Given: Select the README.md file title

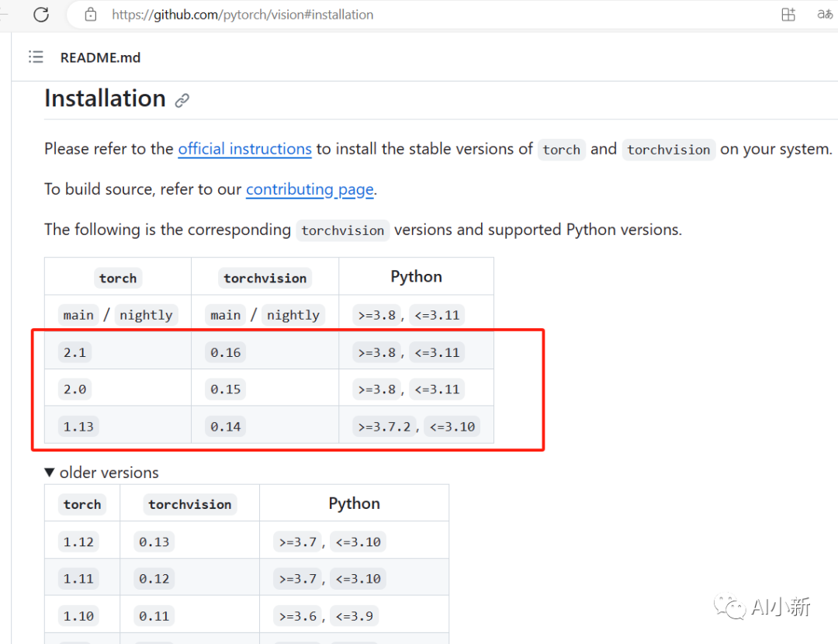Looking at the screenshot, I should pos(100,57).
